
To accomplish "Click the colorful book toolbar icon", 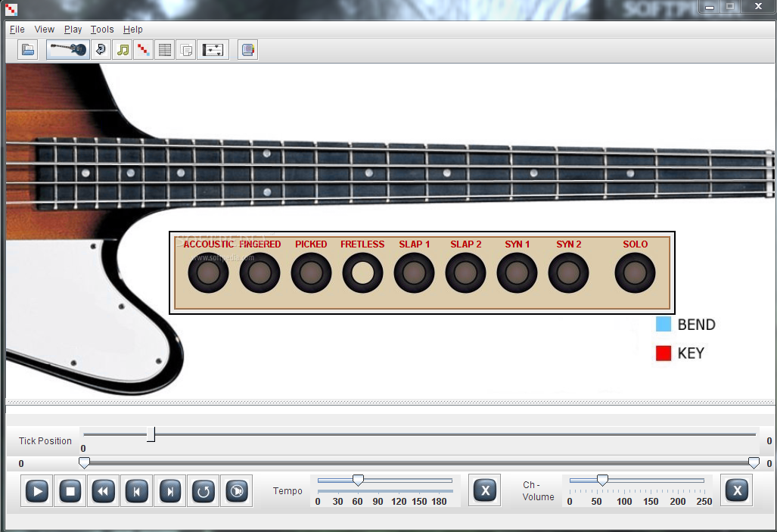I will (247, 50).
